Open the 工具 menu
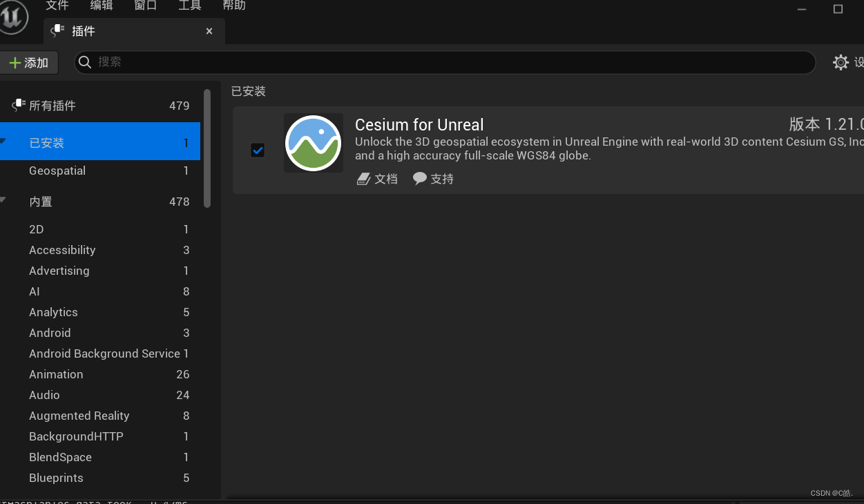This screenshot has height=504, width=864. [x=190, y=6]
